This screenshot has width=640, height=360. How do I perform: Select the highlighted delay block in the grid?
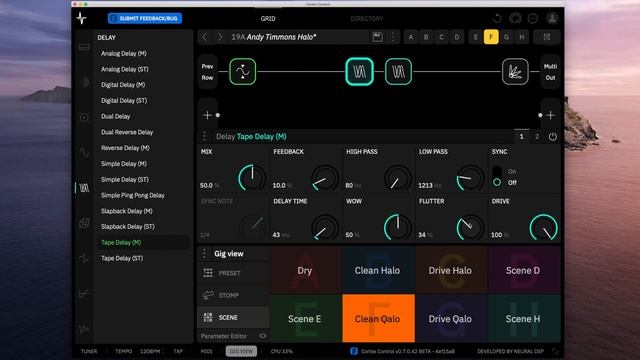359,71
